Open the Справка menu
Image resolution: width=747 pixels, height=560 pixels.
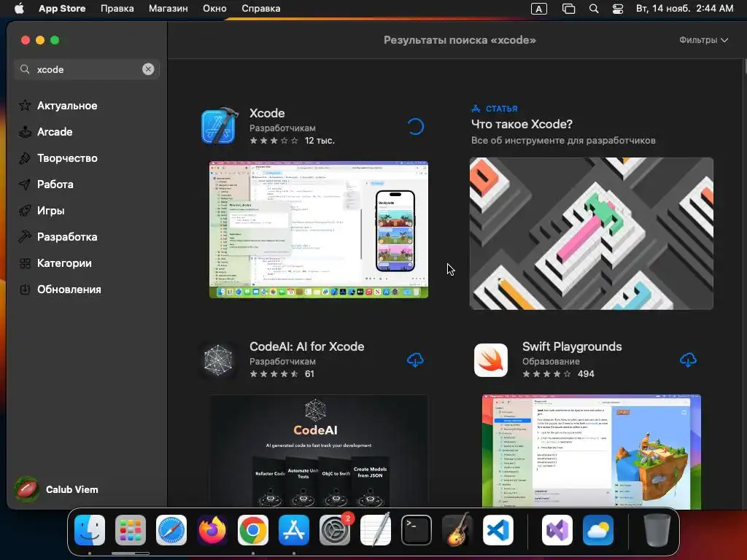point(261,9)
